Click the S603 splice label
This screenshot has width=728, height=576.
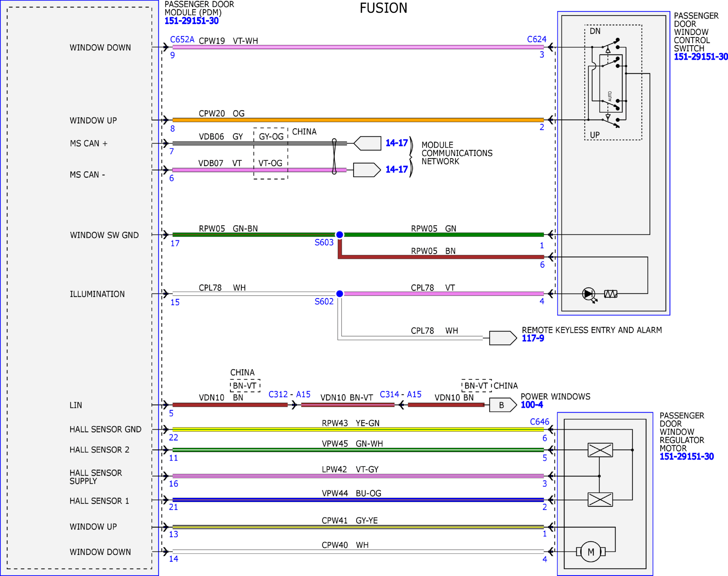click(324, 243)
